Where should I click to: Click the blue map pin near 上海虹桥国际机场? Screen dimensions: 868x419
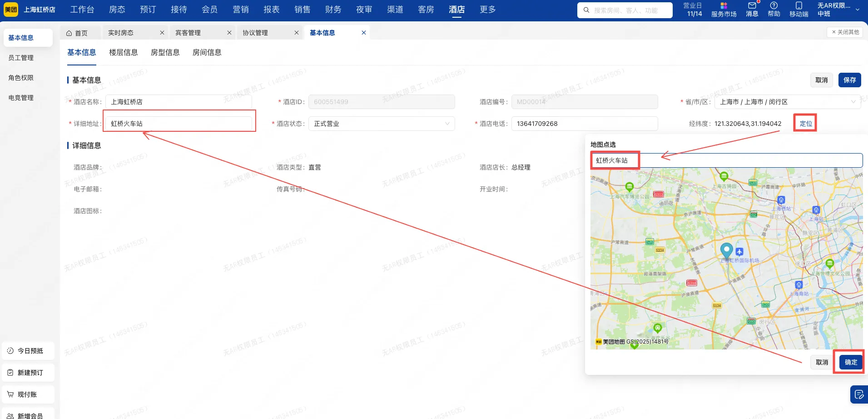pyautogui.click(x=726, y=250)
